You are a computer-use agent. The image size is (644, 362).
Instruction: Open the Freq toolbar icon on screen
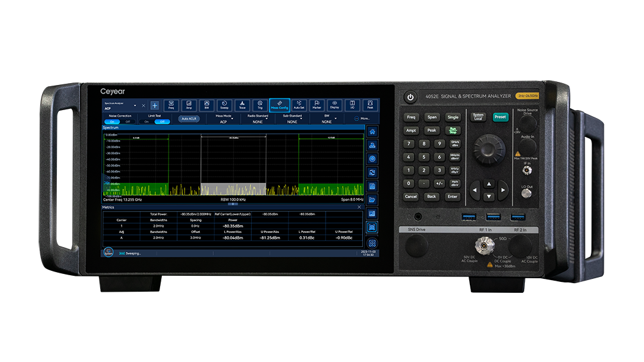[171, 105]
